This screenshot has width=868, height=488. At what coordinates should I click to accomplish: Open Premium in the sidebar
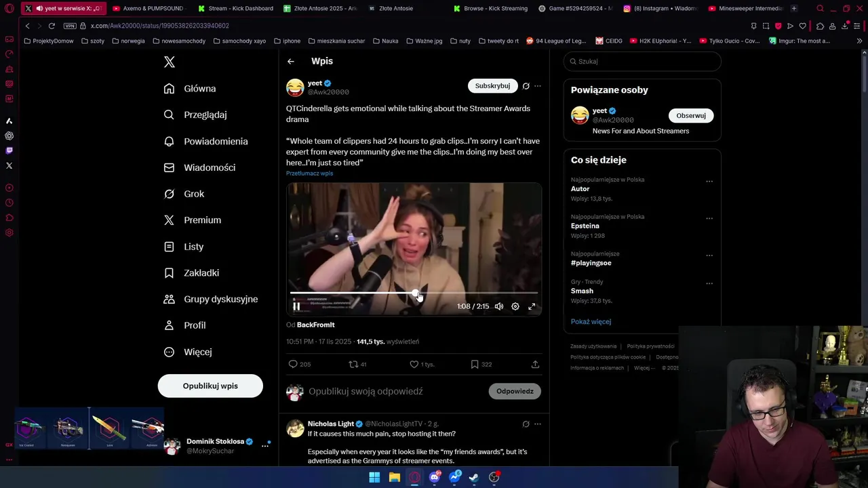(193, 220)
